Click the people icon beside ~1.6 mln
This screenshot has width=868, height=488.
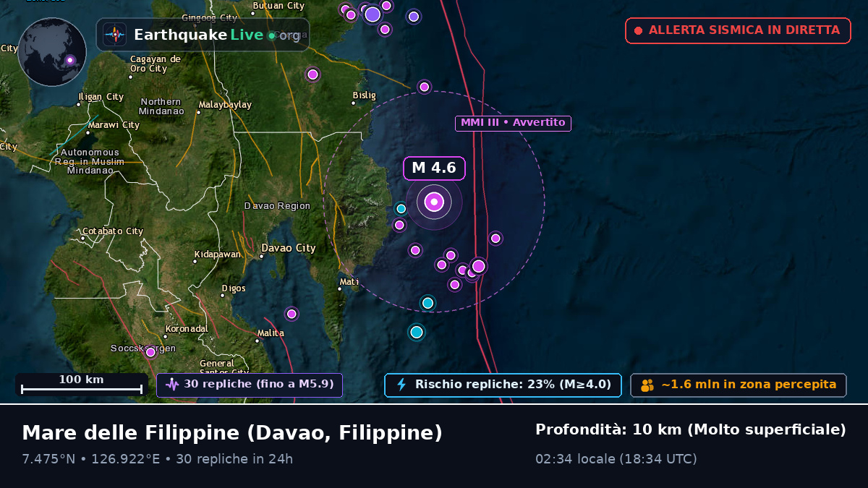pos(647,385)
